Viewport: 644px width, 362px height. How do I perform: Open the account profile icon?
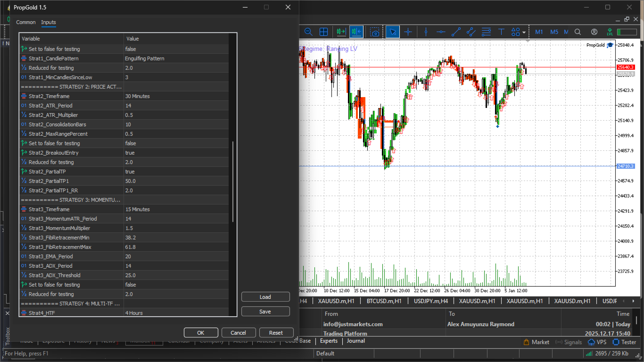pos(594,32)
